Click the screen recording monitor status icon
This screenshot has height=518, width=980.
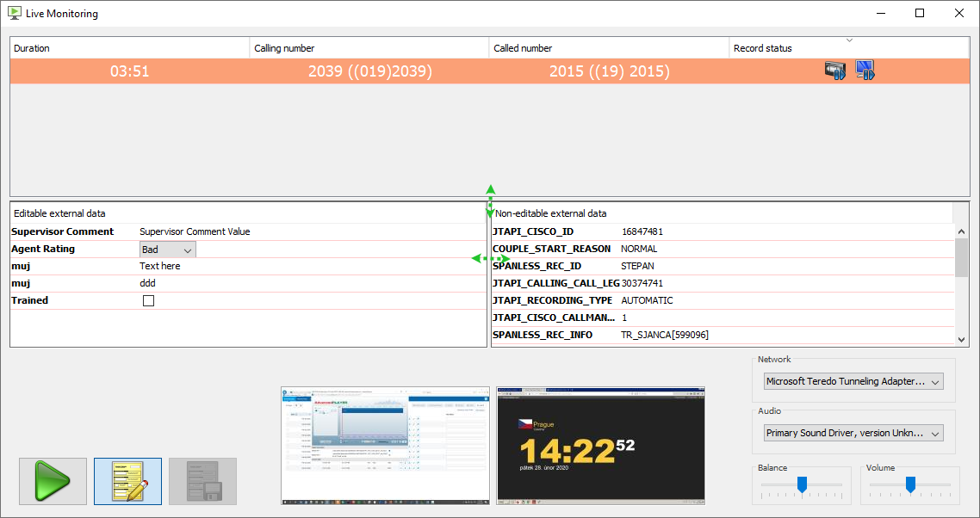865,71
